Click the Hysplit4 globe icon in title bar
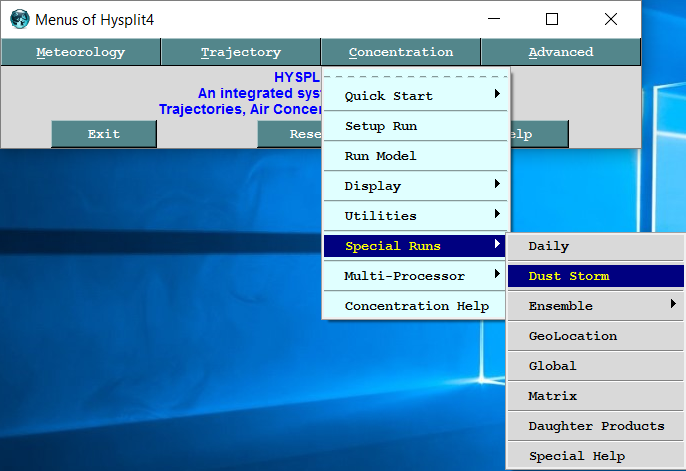Viewport: 686px width, 471px height. coord(19,19)
